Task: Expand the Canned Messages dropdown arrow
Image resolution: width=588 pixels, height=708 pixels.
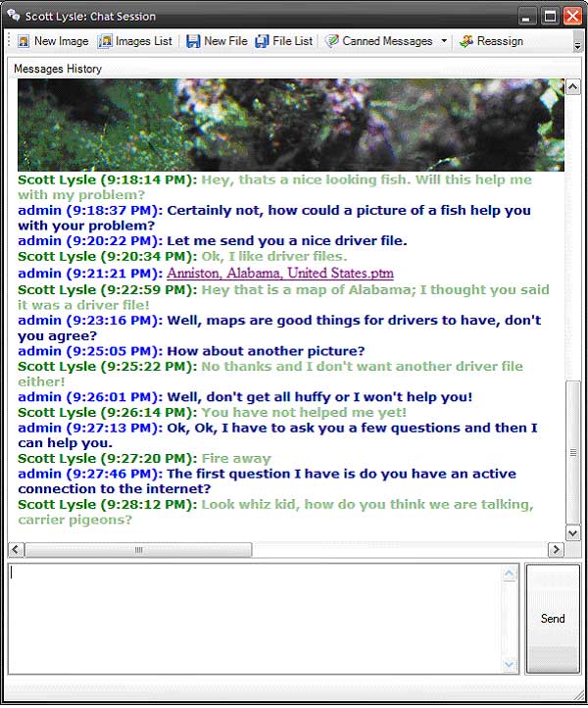Action: tap(444, 41)
